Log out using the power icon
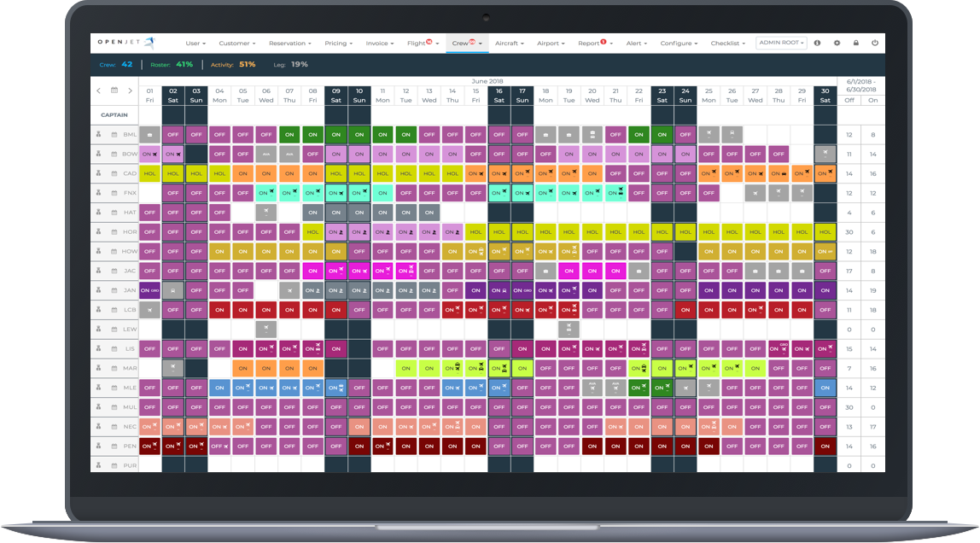This screenshot has height=543, width=980. point(875,43)
